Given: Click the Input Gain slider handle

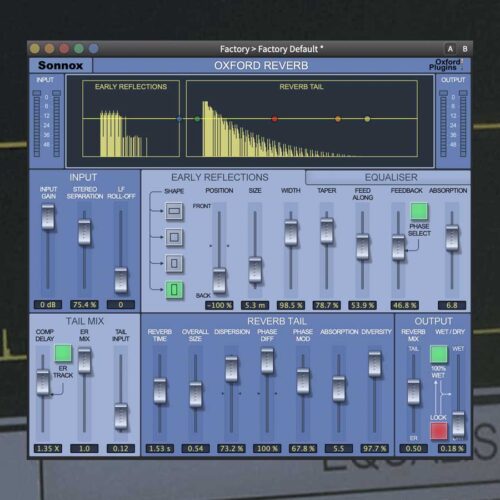Looking at the screenshot, I should pos(48,217).
